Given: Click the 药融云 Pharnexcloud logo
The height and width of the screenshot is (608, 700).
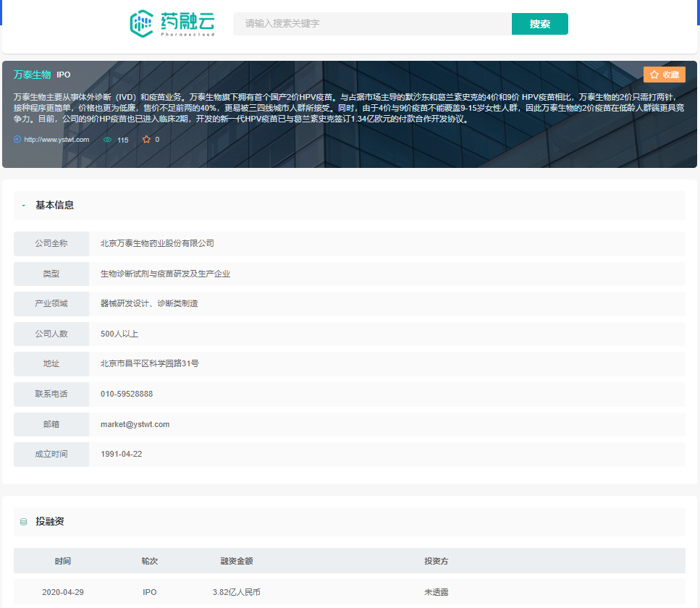Looking at the screenshot, I should point(172,24).
